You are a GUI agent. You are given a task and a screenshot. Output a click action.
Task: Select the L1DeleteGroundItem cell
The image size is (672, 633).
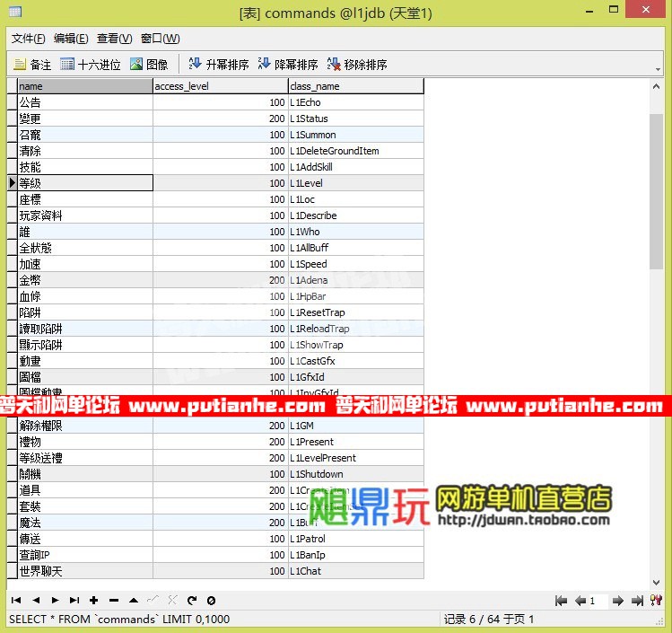point(356,151)
